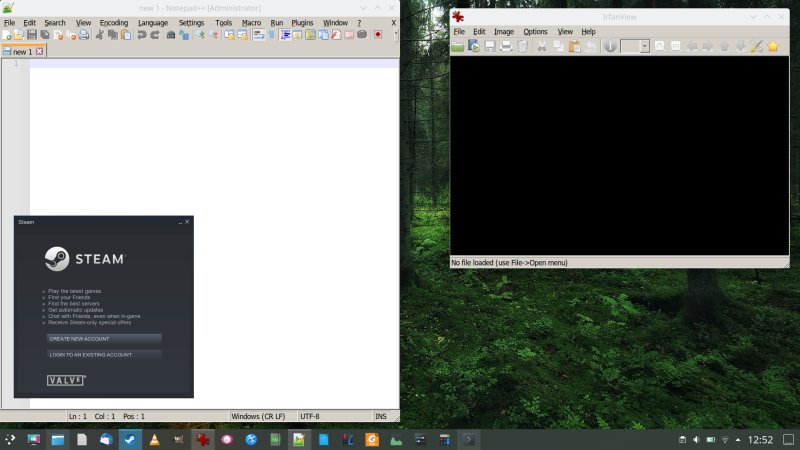Open the IrfanView slideshow icon
The height and width of the screenshot is (450, 800).
474,47
